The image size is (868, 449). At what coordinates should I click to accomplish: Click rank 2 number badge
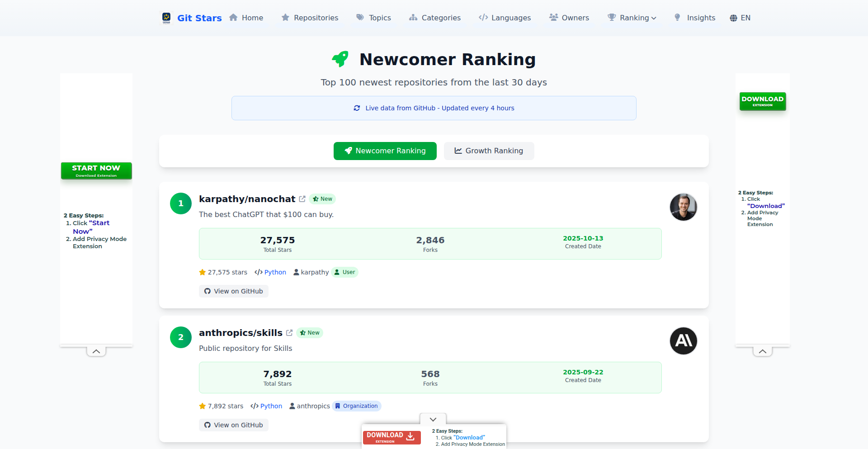click(x=181, y=337)
